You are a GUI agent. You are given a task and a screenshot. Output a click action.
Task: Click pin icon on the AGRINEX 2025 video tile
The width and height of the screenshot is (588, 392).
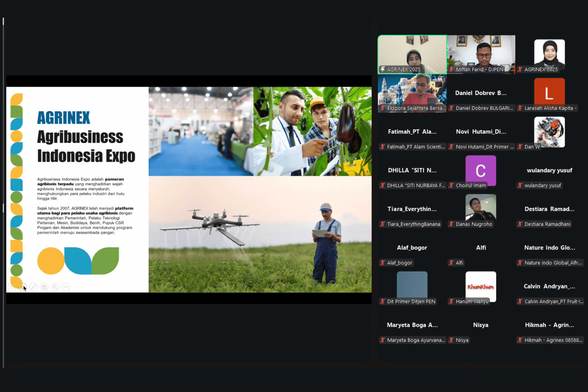pos(382,69)
